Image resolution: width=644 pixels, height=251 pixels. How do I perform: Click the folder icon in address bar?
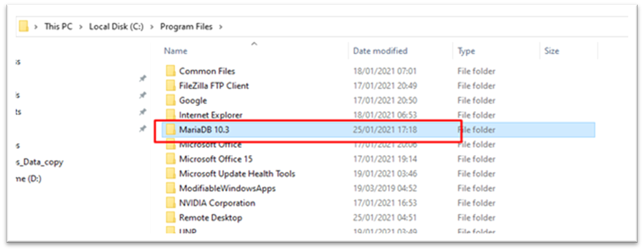24,26
